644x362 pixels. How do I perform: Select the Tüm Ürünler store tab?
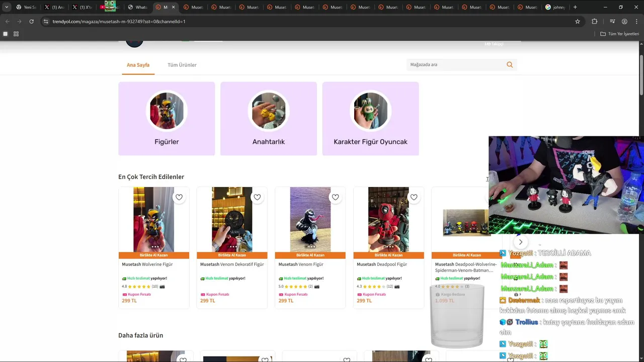coord(182,65)
